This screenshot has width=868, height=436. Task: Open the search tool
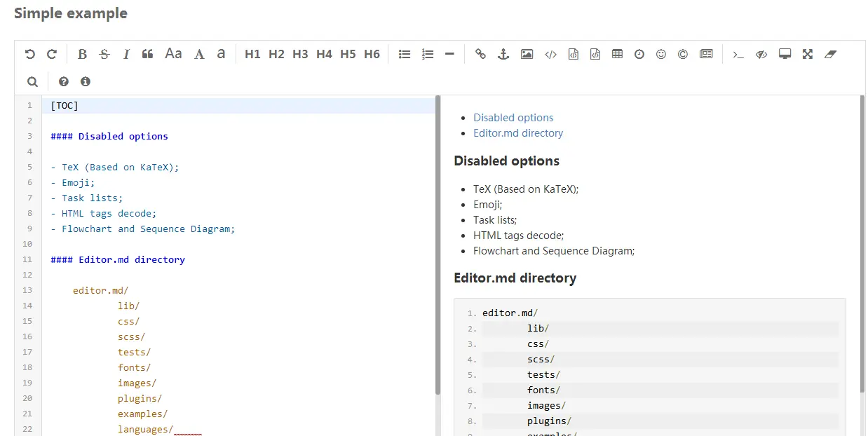tap(32, 81)
